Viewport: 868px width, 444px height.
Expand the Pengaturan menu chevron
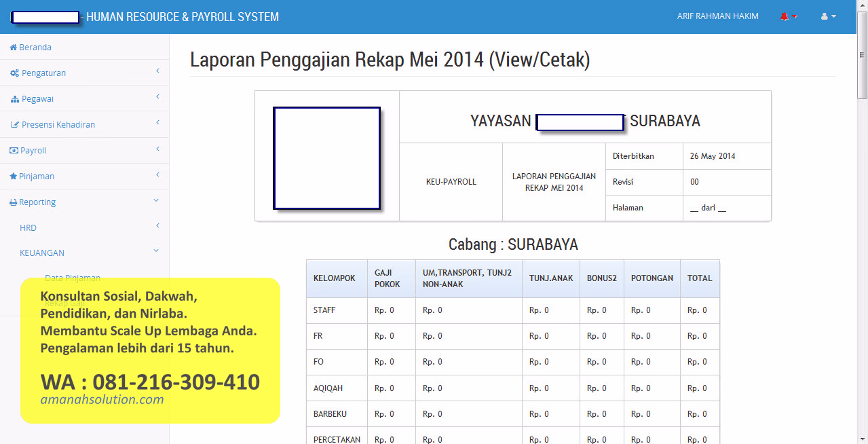pos(157,71)
